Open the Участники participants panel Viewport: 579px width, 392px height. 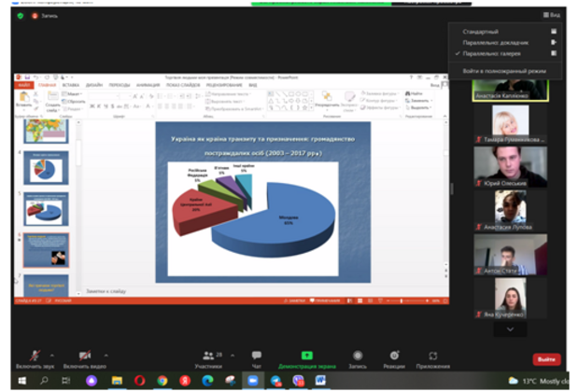[x=208, y=355]
